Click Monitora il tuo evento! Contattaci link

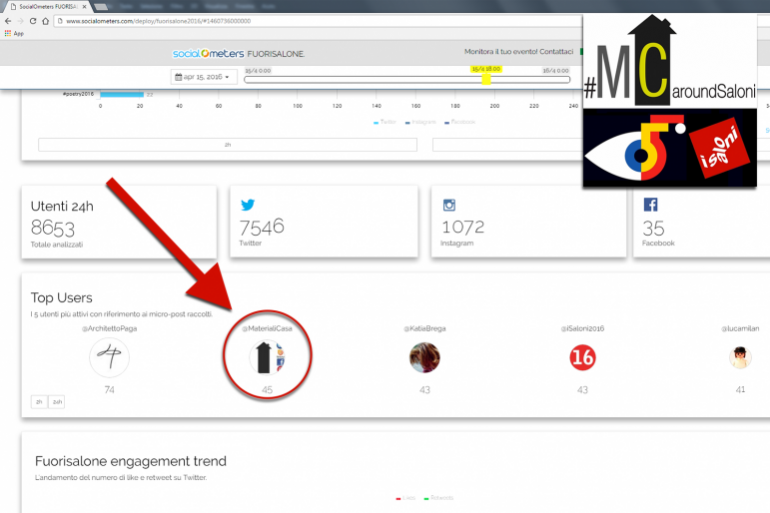[x=519, y=52]
